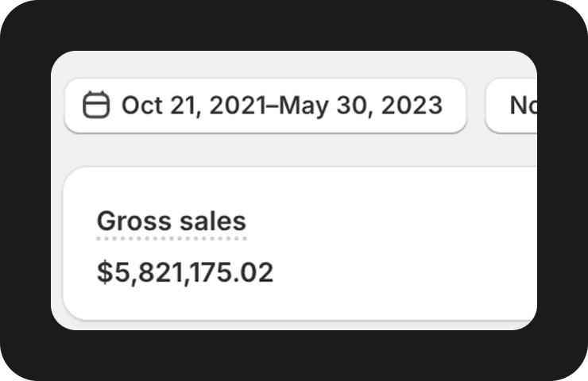This screenshot has width=588, height=381.
Task: Click empty area right of Gross sales title
Action: pos(381,221)
